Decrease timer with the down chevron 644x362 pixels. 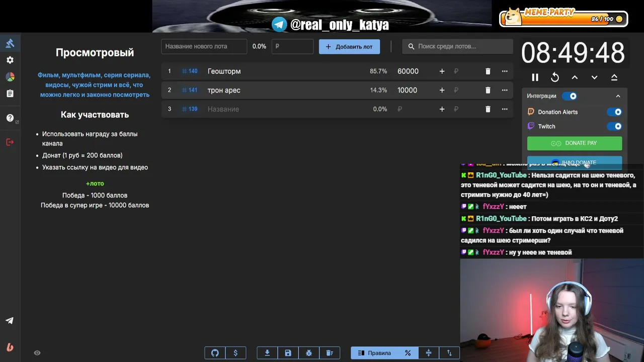tap(594, 77)
